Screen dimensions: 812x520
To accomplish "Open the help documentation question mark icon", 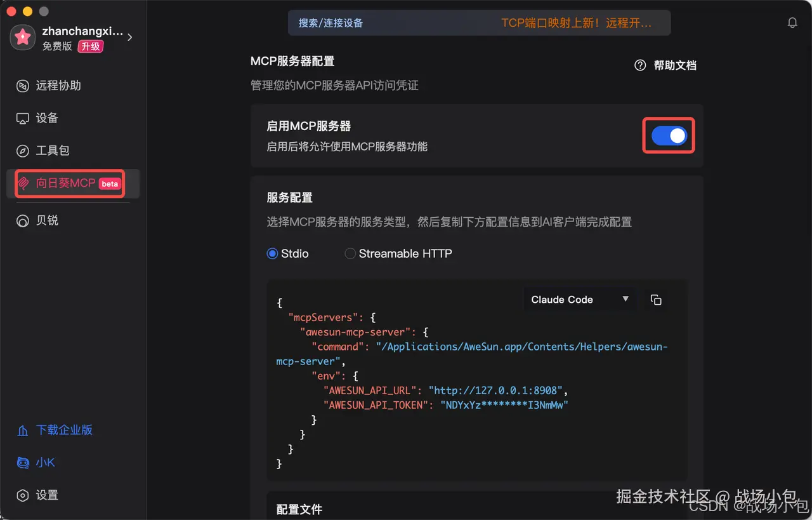I will 640,65.
